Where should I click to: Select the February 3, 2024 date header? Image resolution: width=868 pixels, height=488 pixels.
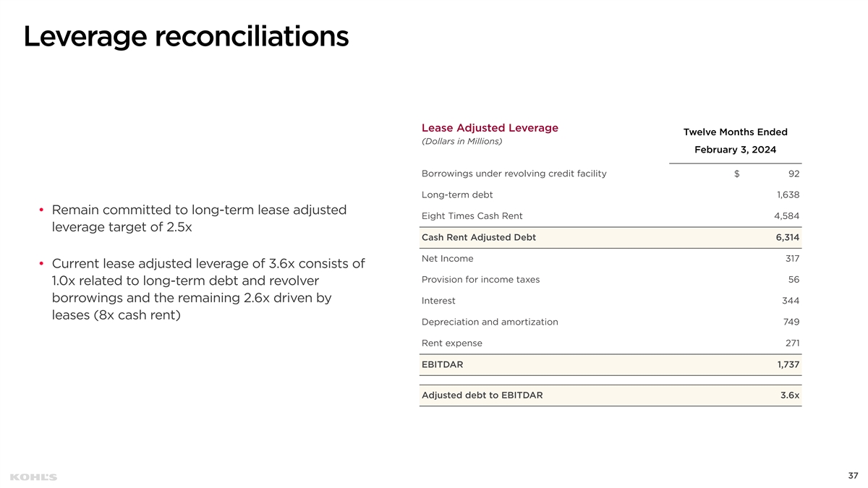[x=735, y=150]
